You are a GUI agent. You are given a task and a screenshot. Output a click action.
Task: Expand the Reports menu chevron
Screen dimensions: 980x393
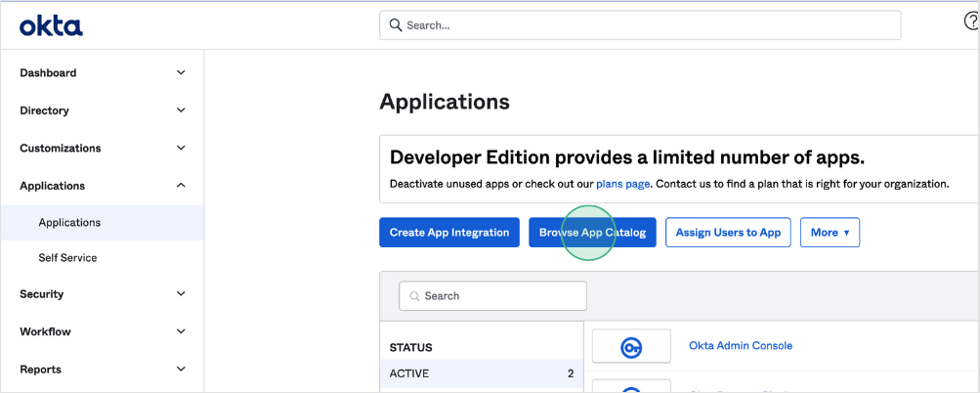click(182, 370)
